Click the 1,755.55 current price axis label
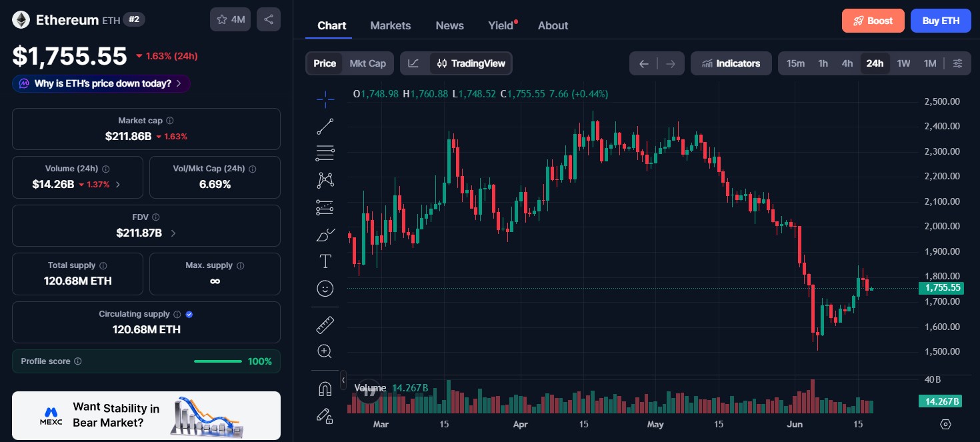 tap(941, 288)
